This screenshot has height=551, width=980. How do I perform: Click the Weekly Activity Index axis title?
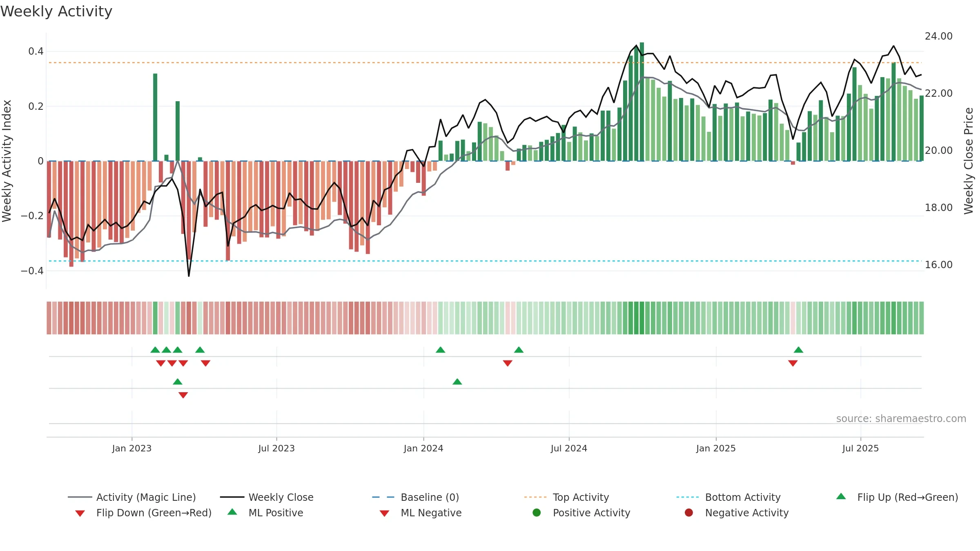pos(7,161)
